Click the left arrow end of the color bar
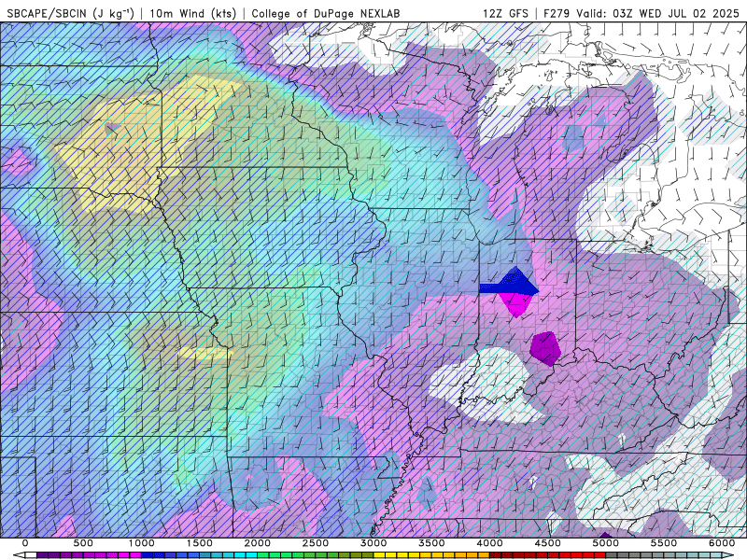747x560 pixels. click(19, 555)
